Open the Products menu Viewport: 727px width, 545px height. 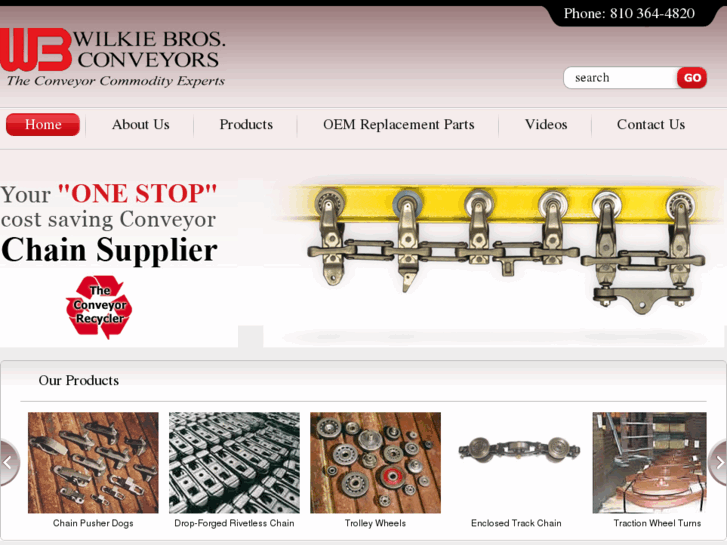click(x=246, y=125)
